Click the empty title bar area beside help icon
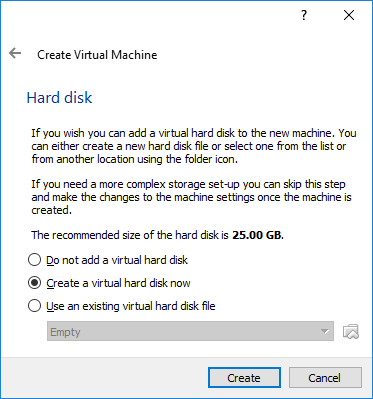 [x=150, y=15]
